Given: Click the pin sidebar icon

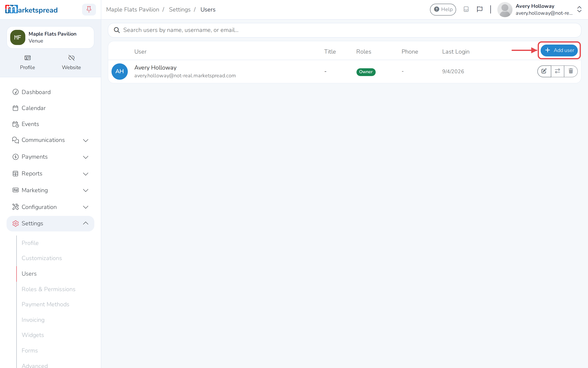Looking at the screenshot, I should point(89,9).
